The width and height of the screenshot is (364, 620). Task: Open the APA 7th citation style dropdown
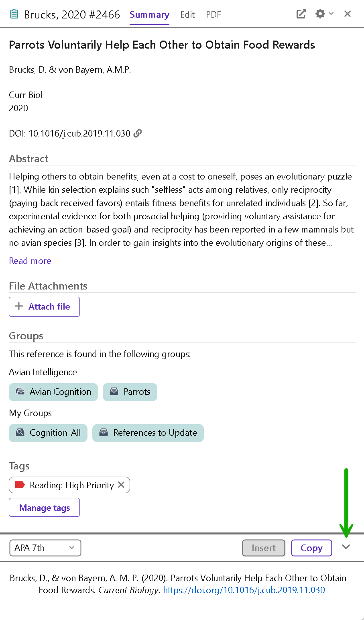(x=45, y=548)
